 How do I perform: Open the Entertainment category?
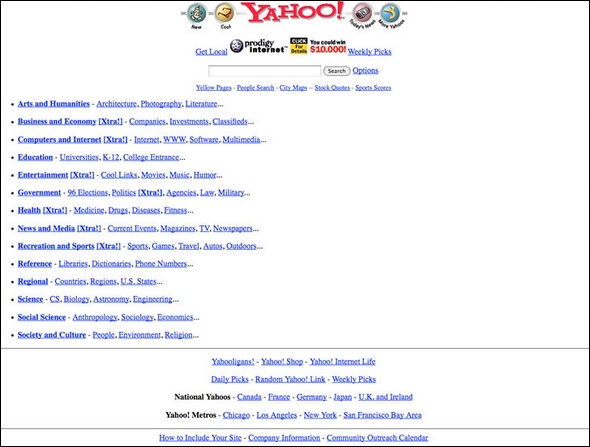coord(43,175)
